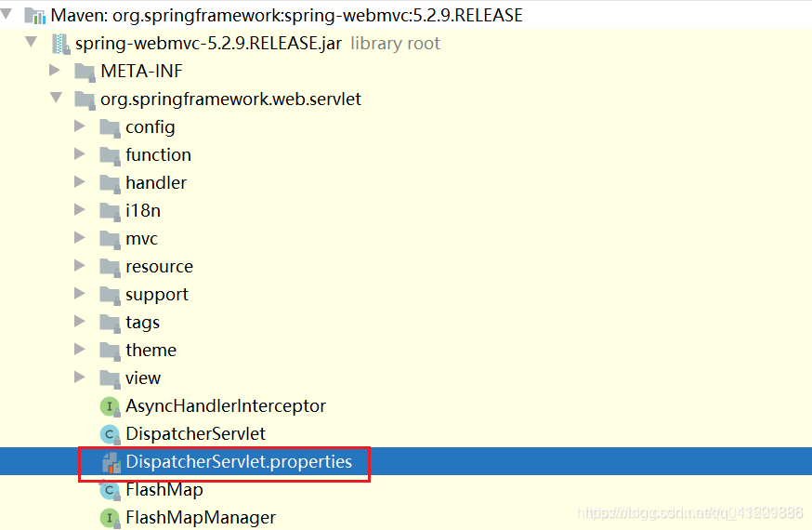Click the function folder icon

point(110,155)
